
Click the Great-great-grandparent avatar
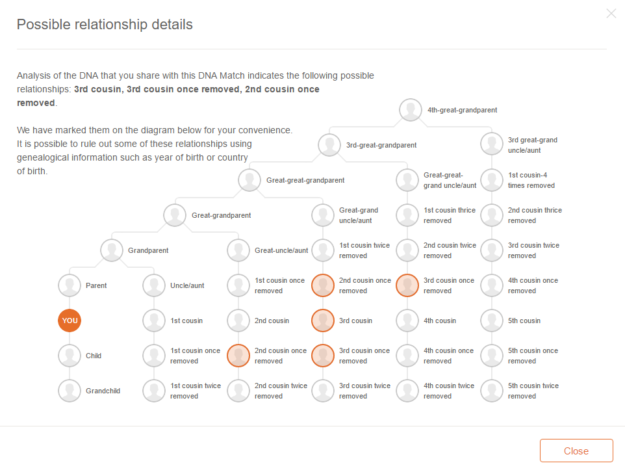coord(250,180)
